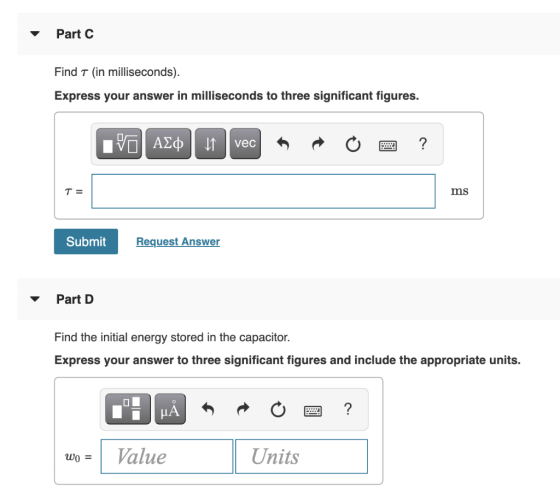This screenshot has height=494, width=560.
Task: Click the Request Answer link
Action: click(x=178, y=241)
